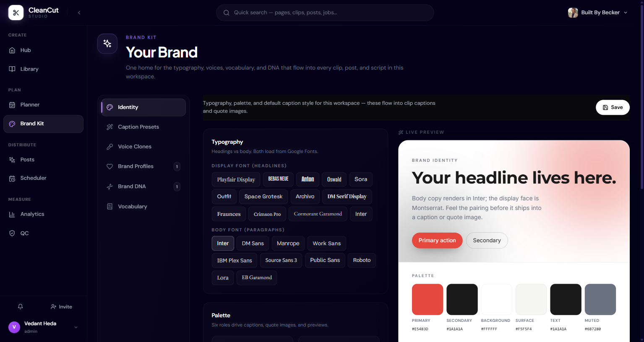Click the Invite link in sidebar

tap(61, 307)
